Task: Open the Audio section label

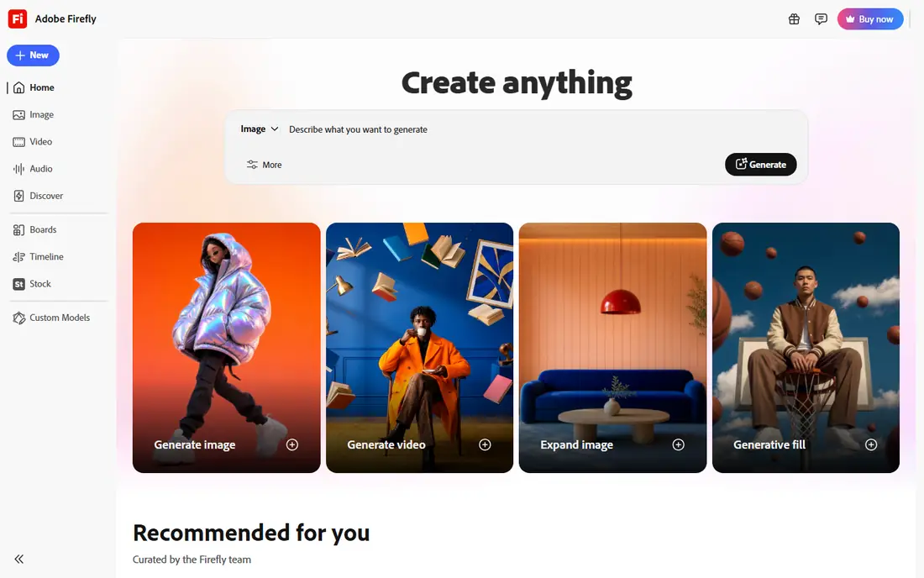Action: click(x=40, y=169)
